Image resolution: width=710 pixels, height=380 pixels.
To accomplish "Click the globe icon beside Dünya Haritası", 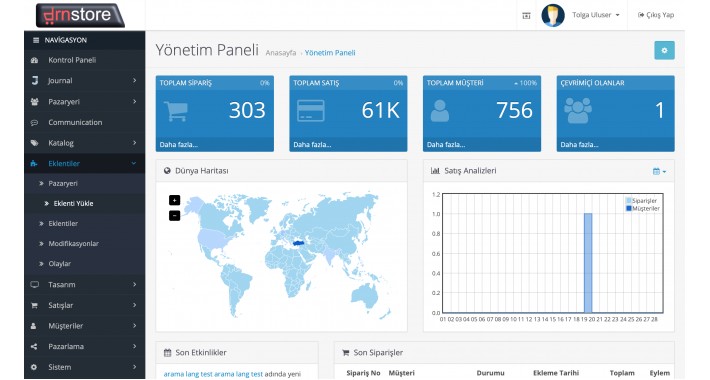I will 167,171.
